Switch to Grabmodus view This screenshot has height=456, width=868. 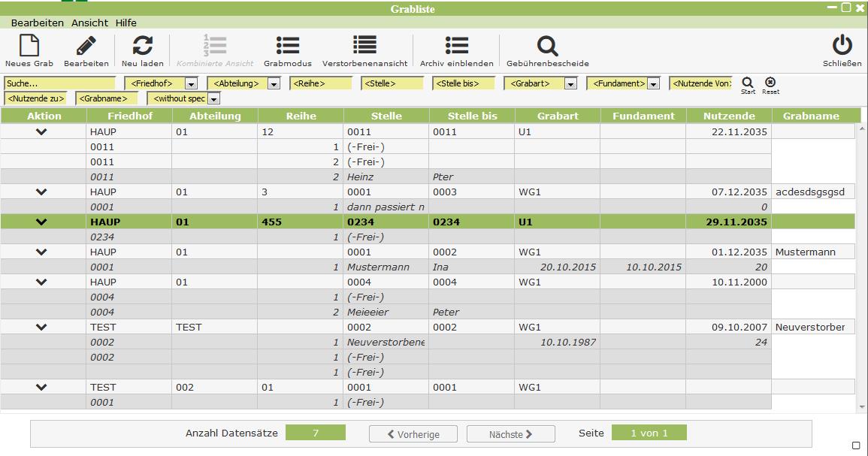pos(287,47)
